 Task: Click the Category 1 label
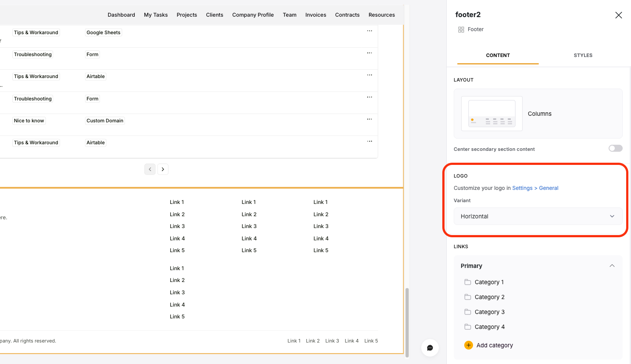tap(489, 282)
